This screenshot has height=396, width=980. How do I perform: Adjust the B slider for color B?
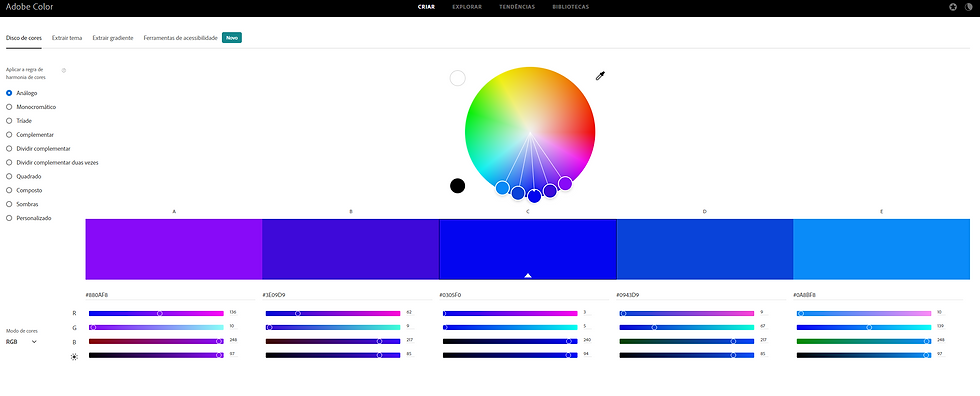click(x=333, y=342)
